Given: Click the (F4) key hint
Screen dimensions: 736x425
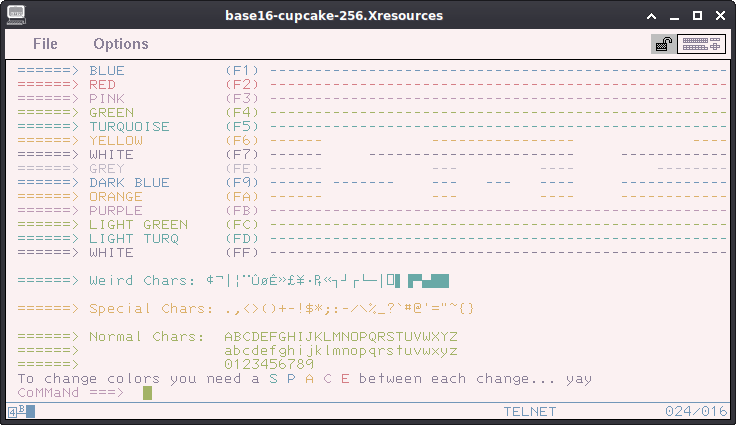Looking at the screenshot, I should coord(242,113).
